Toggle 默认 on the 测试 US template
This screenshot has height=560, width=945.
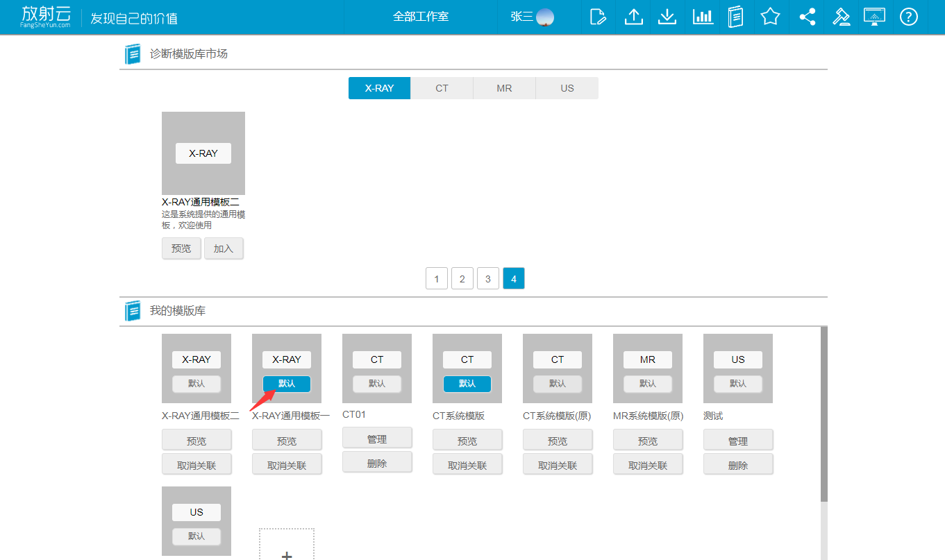tap(738, 384)
